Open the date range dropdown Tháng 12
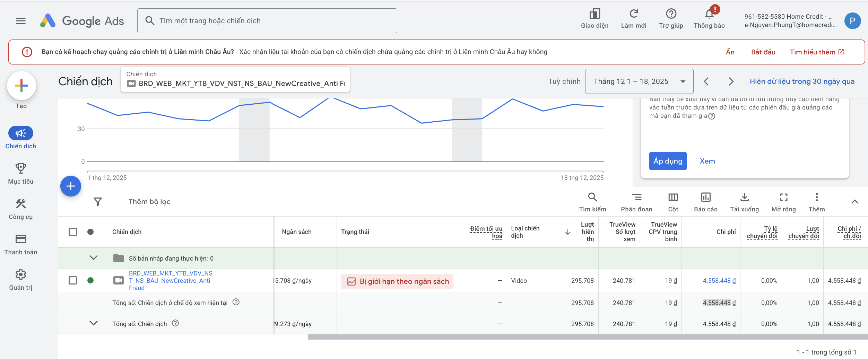The width and height of the screenshot is (868, 359). click(639, 81)
